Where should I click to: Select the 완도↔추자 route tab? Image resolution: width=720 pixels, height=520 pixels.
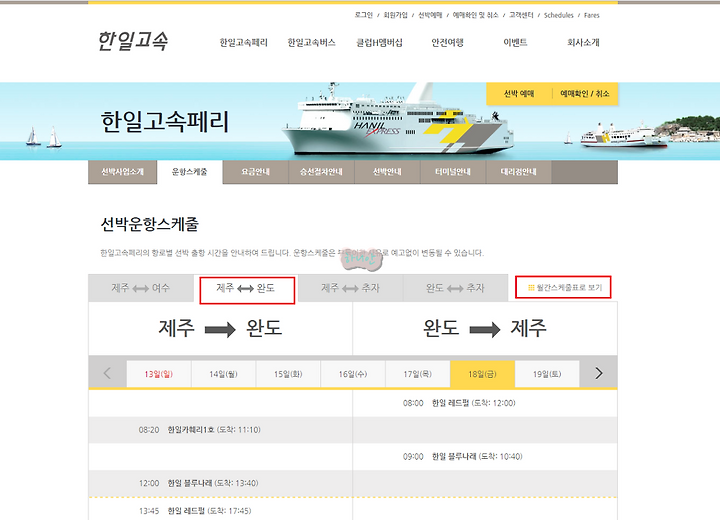[455, 288]
